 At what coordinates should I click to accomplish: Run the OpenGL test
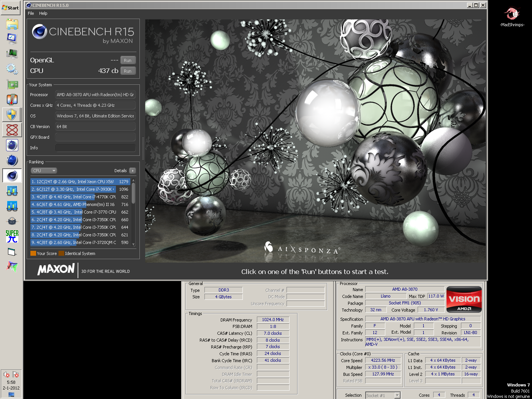pos(128,60)
